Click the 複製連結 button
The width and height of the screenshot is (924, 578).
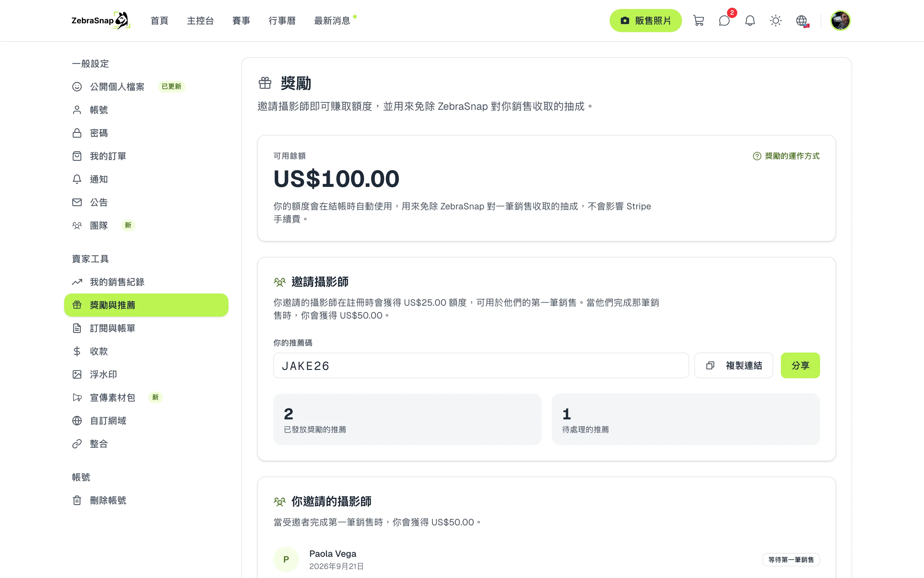tap(733, 365)
